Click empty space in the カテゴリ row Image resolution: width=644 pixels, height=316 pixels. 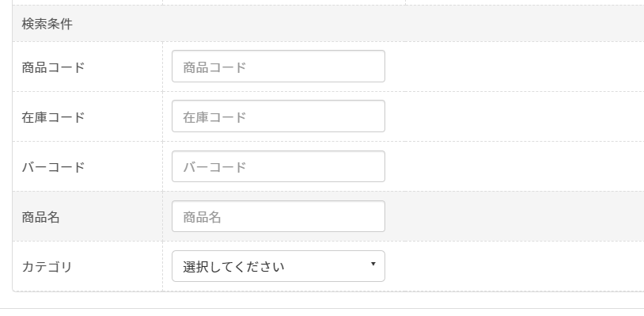pos(513,266)
